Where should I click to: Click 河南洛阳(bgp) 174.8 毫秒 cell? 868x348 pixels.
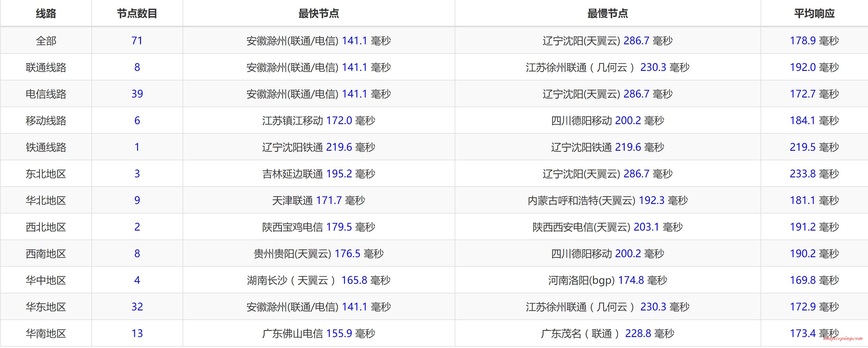(608, 280)
